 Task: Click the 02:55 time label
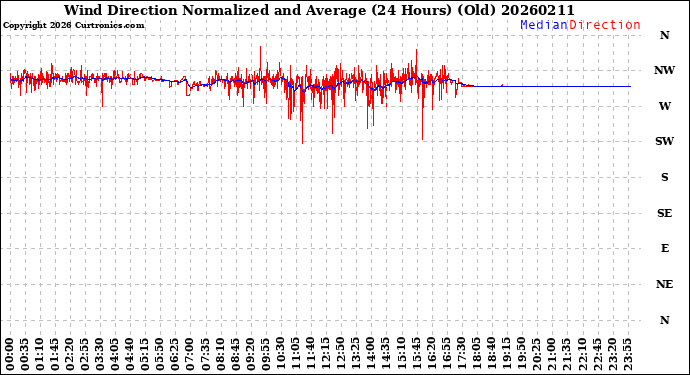[x=84, y=355]
